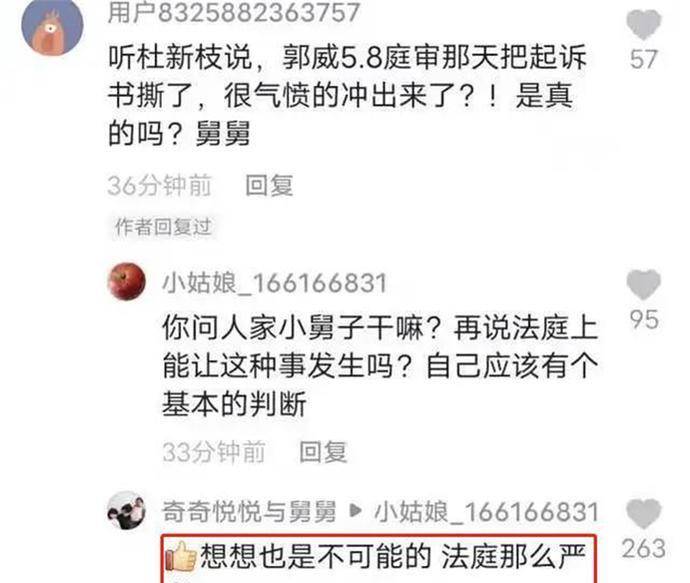Tap the 57 like count
Viewport: 690px width, 583px height.
(643, 59)
